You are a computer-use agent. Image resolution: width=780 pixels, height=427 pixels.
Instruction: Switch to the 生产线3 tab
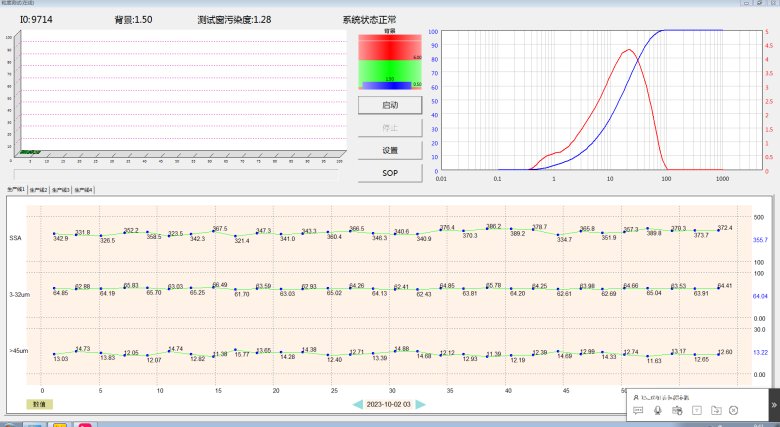pyautogui.click(x=61, y=189)
